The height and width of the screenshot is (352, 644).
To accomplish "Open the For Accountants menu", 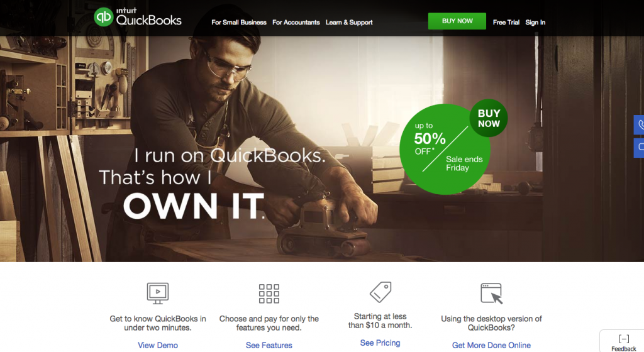I will pos(296,23).
